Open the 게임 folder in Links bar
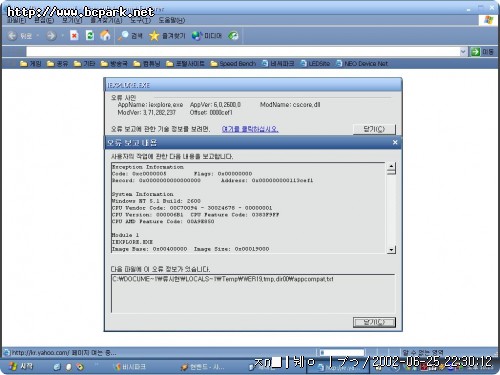 30,63
